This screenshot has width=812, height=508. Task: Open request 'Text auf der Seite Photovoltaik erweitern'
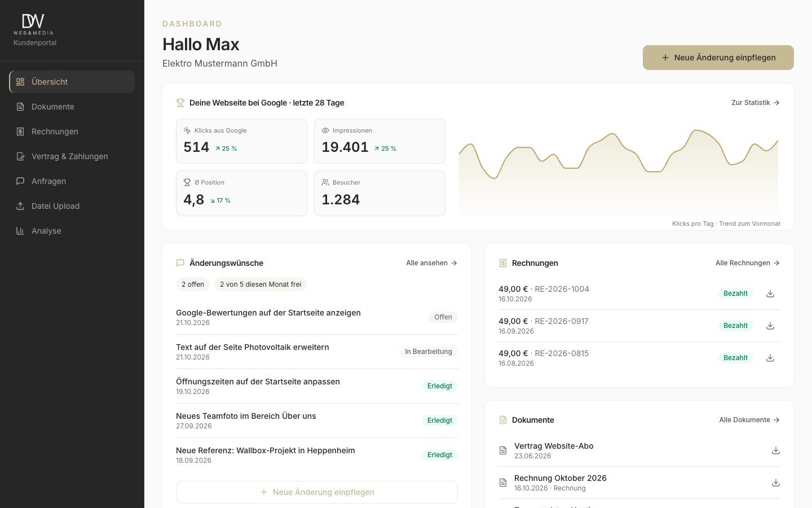point(317,352)
